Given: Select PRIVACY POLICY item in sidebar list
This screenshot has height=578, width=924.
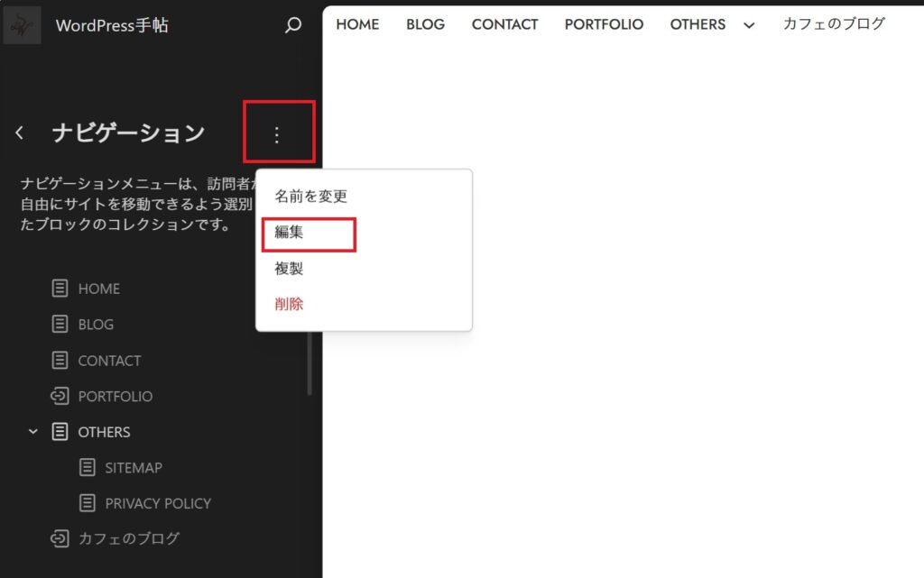Looking at the screenshot, I should point(158,504).
